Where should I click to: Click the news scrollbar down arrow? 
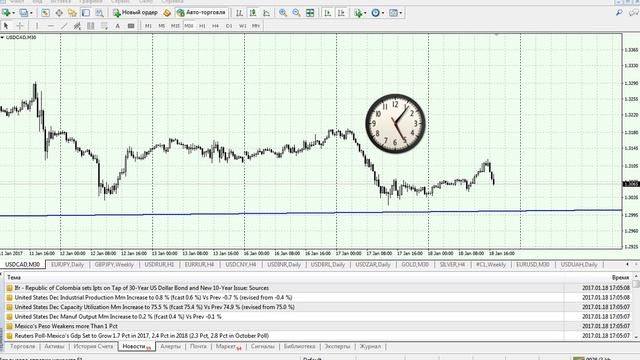[x=636, y=338]
